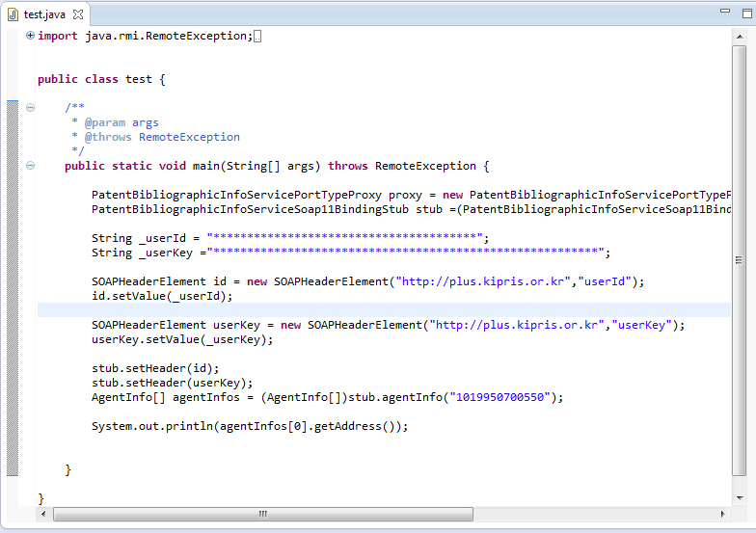Close the test.java editor tab
Image resolution: width=756 pixels, height=533 pixels.
click(x=78, y=15)
